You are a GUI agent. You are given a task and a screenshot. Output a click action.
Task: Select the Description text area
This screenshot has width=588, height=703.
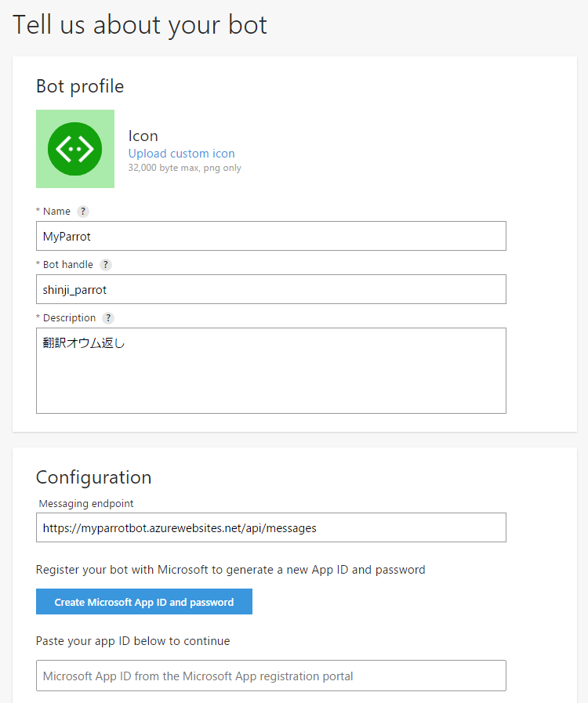(x=271, y=371)
